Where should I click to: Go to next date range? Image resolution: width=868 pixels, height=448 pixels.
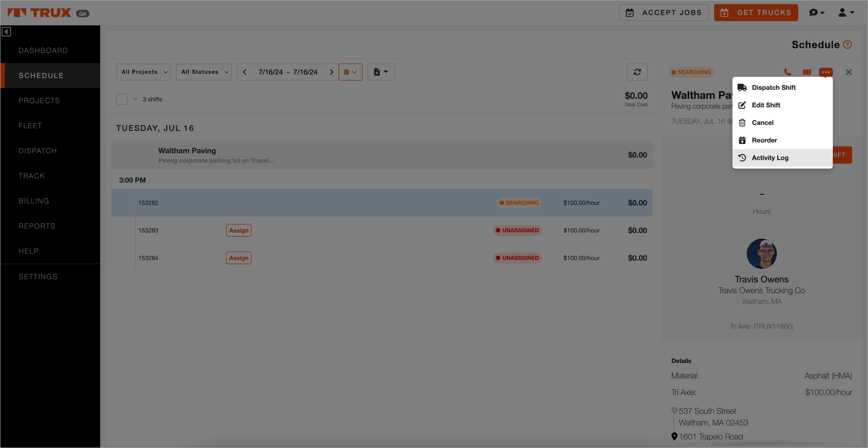[331, 72]
